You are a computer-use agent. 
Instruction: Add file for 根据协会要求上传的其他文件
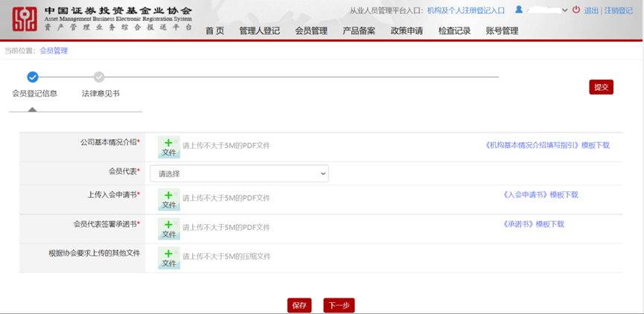(x=169, y=257)
